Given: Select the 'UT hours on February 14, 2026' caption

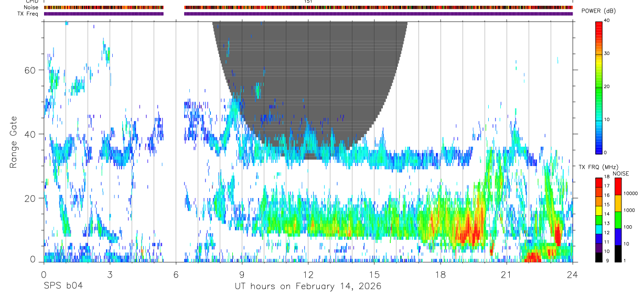Looking at the screenshot, I should [308, 287].
